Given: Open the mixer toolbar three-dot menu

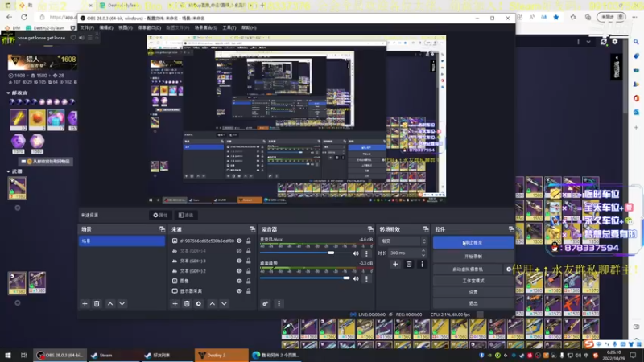Looking at the screenshot, I should 279,304.
